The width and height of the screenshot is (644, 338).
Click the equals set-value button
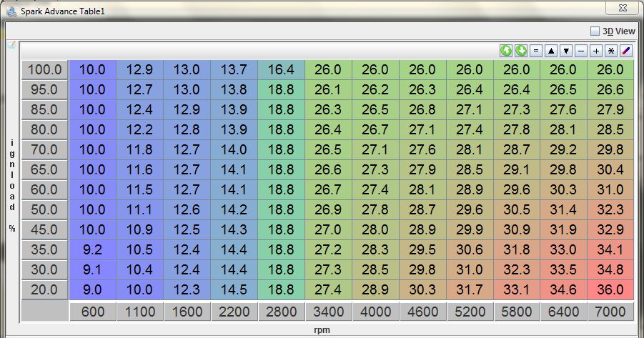click(536, 51)
